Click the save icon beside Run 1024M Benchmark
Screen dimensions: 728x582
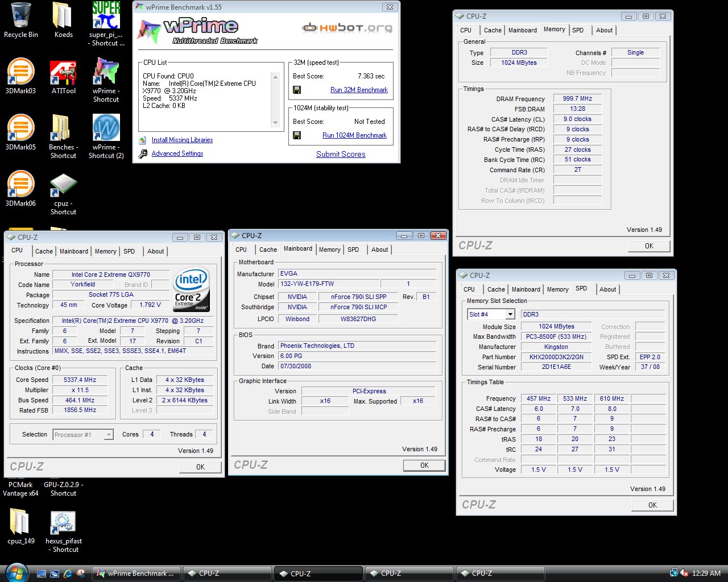pos(297,135)
